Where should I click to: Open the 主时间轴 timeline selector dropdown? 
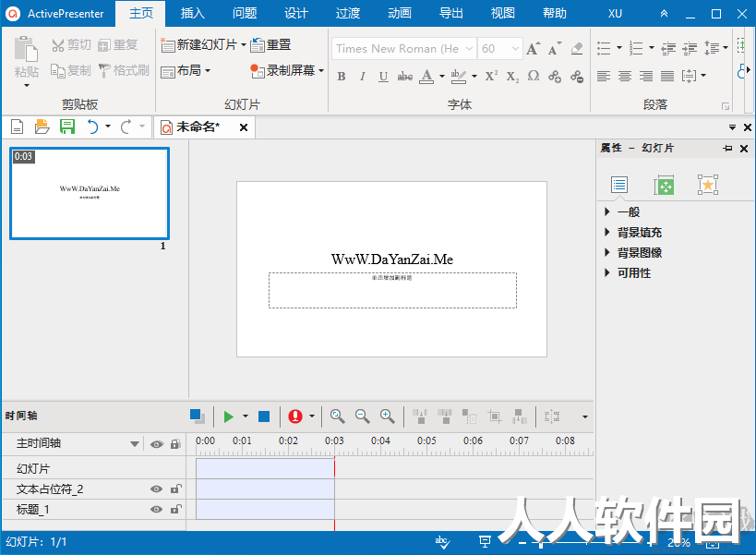(135, 444)
